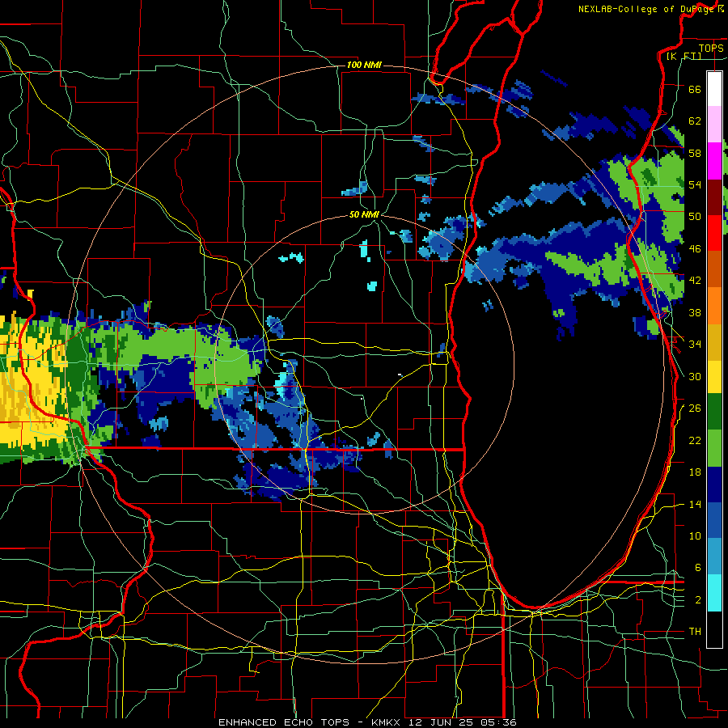The height and width of the screenshot is (728, 728).
Task: Click the 'TOPS' legend title
Action: tap(711, 48)
